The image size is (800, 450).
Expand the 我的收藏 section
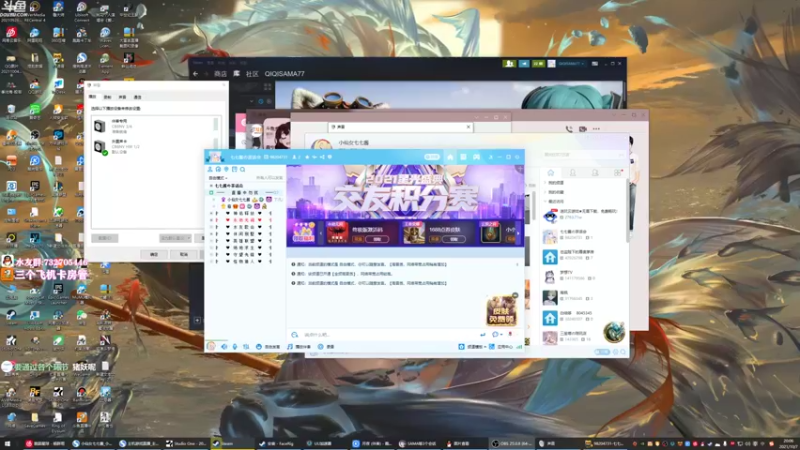(555, 192)
